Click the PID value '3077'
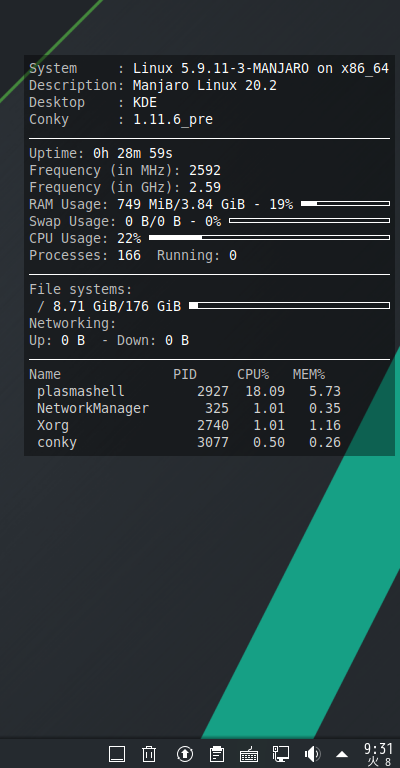This screenshot has height=768, width=400. click(213, 442)
